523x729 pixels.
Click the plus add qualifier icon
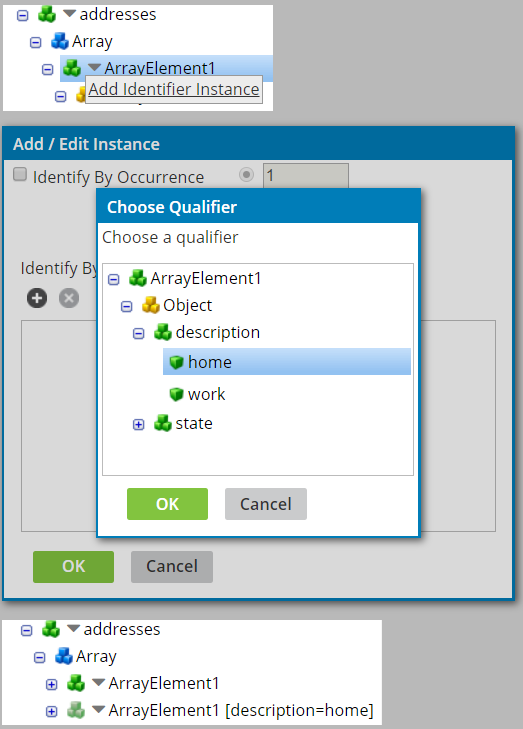[37, 298]
